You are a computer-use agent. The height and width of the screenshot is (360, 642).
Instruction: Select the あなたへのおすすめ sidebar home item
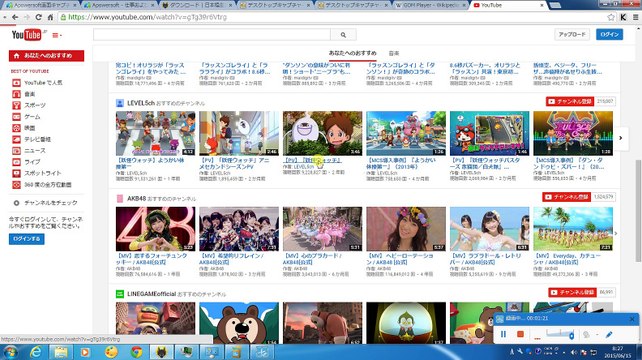tap(46, 56)
